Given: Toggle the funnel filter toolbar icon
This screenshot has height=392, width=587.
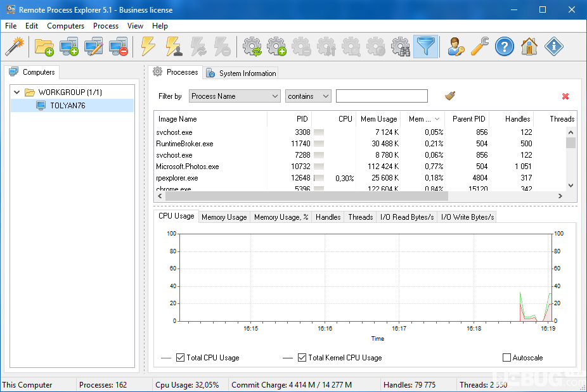Looking at the screenshot, I should [x=425, y=47].
